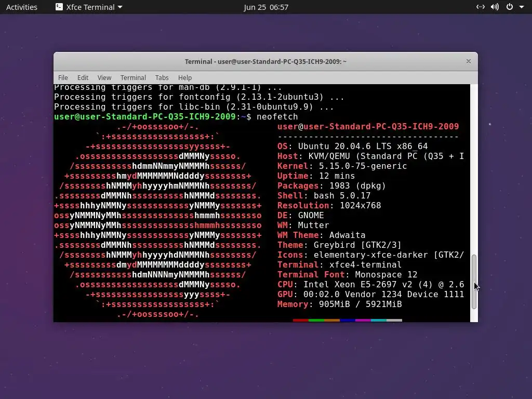Open the View menu
The width and height of the screenshot is (532, 399).
(x=104, y=78)
